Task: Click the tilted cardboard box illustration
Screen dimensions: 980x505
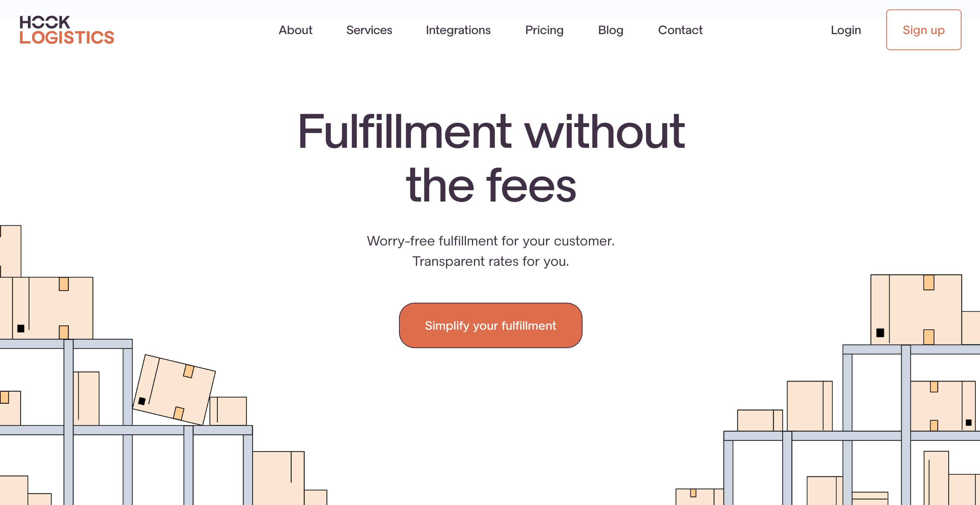Action: [176, 388]
